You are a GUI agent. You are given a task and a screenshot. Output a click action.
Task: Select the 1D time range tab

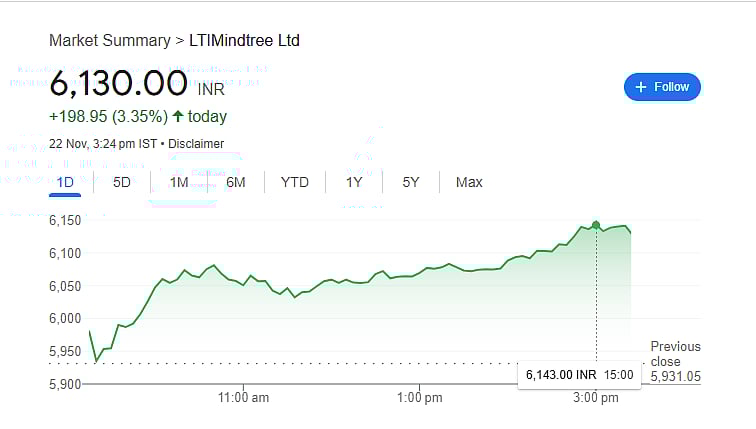[x=65, y=182]
